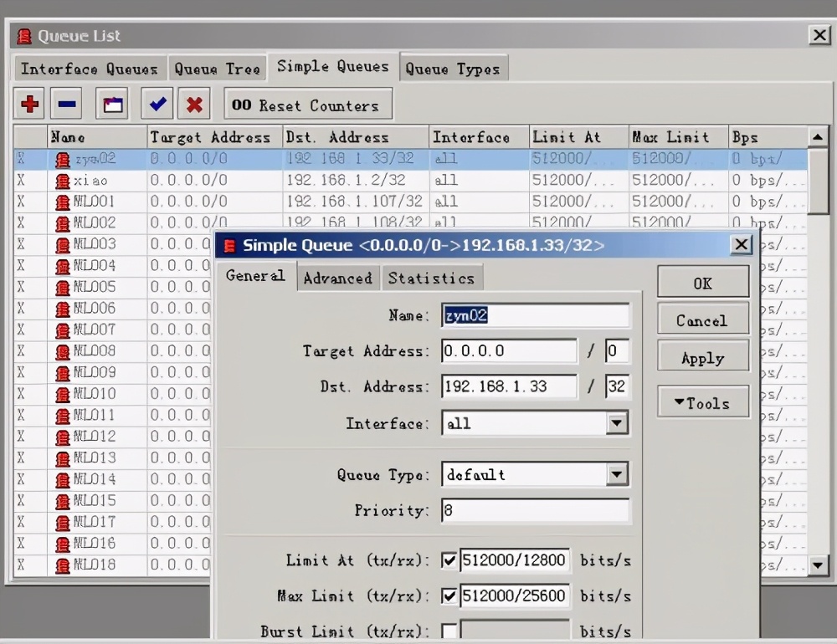
Task: Expand the Queue Type dropdown
Action: (617, 475)
